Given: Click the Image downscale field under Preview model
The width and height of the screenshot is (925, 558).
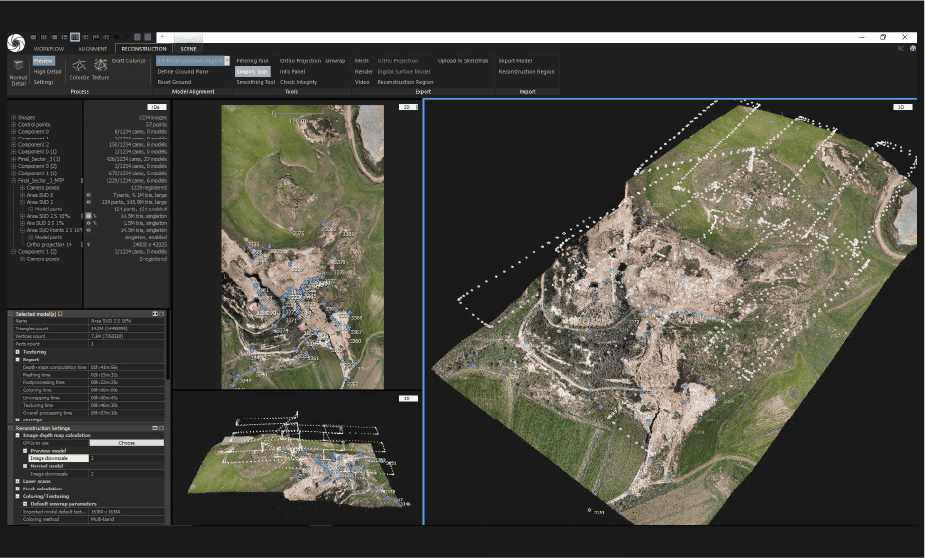Looking at the screenshot, I should (x=59, y=457).
